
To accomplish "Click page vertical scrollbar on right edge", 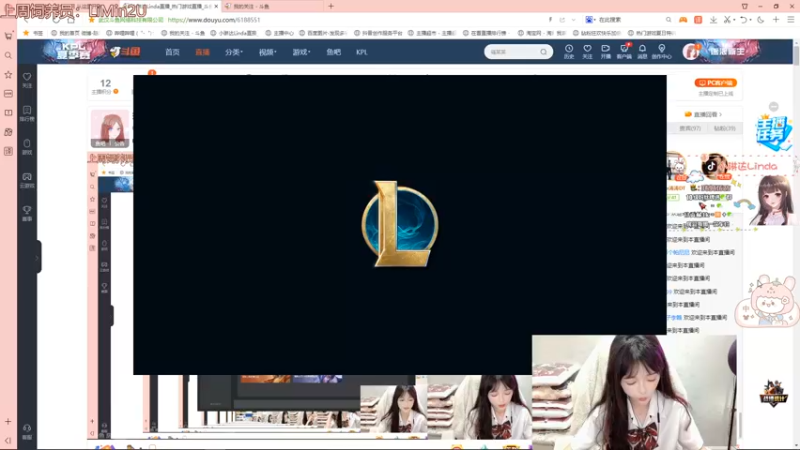I will click(x=796, y=56).
